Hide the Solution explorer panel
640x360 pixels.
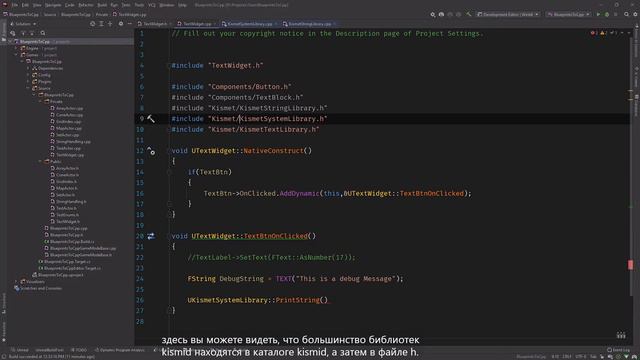tap(129, 24)
